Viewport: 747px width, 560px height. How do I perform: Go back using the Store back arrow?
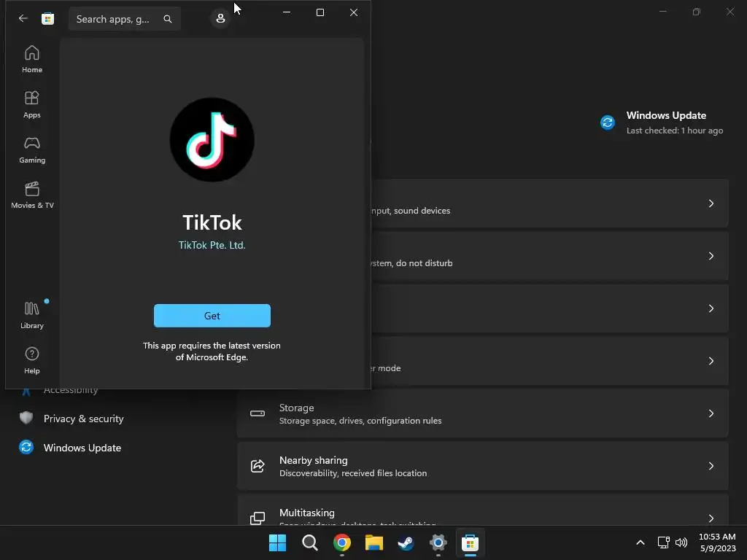coord(23,18)
